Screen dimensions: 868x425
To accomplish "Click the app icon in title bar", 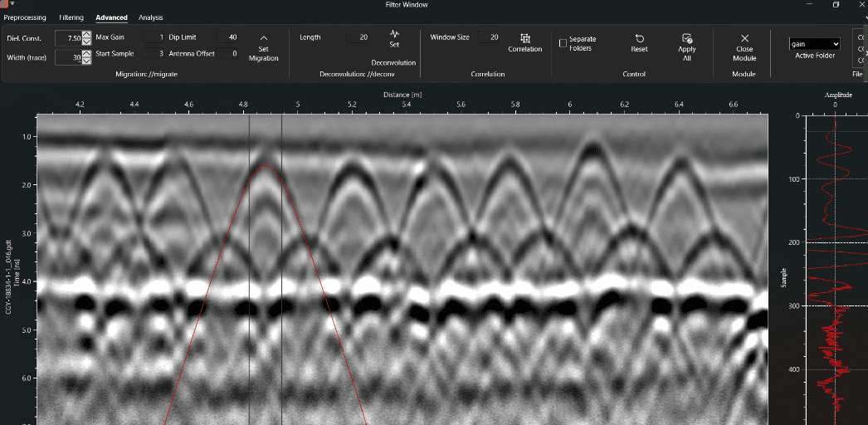I will 5,4.
